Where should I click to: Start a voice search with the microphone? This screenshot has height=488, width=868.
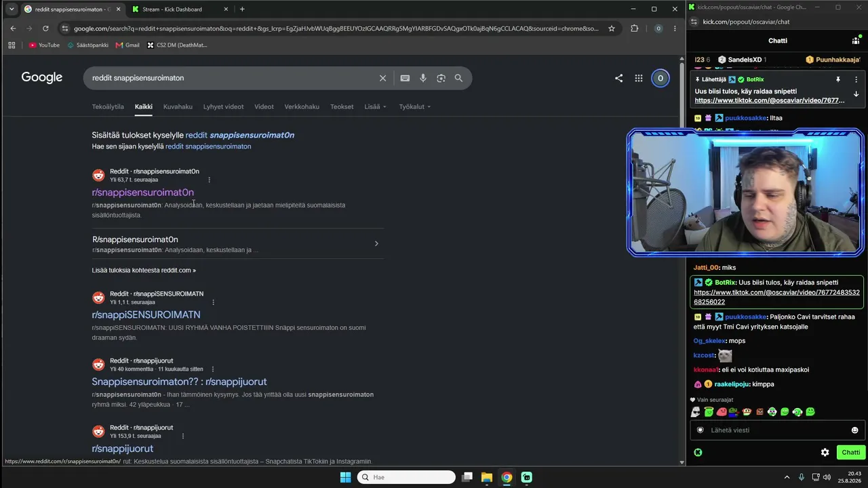pyautogui.click(x=423, y=78)
